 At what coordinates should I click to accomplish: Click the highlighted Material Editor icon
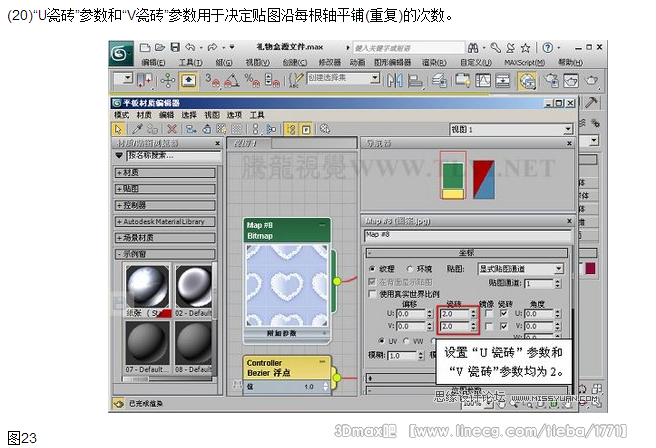527,81
